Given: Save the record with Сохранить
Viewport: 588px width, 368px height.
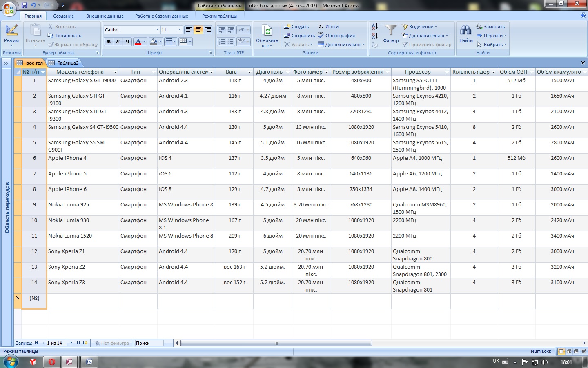Looking at the screenshot, I should [300, 36].
